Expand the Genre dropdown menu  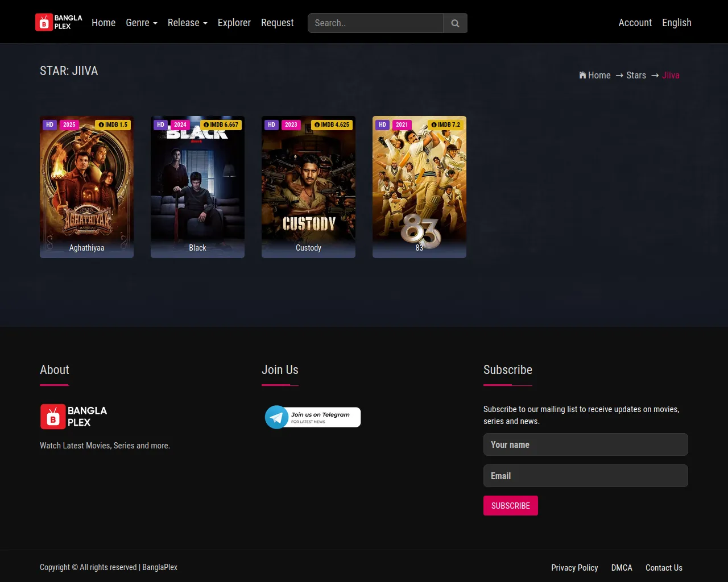pos(141,23)
